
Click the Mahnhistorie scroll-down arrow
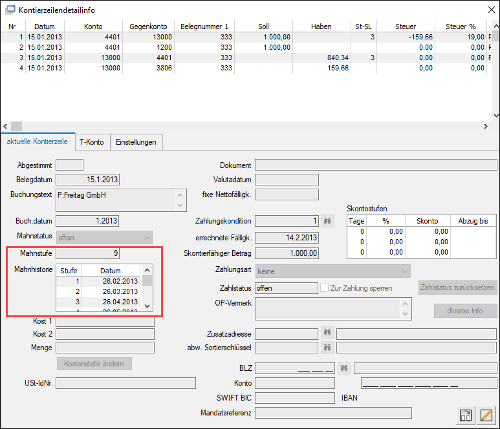click(147, 306)
